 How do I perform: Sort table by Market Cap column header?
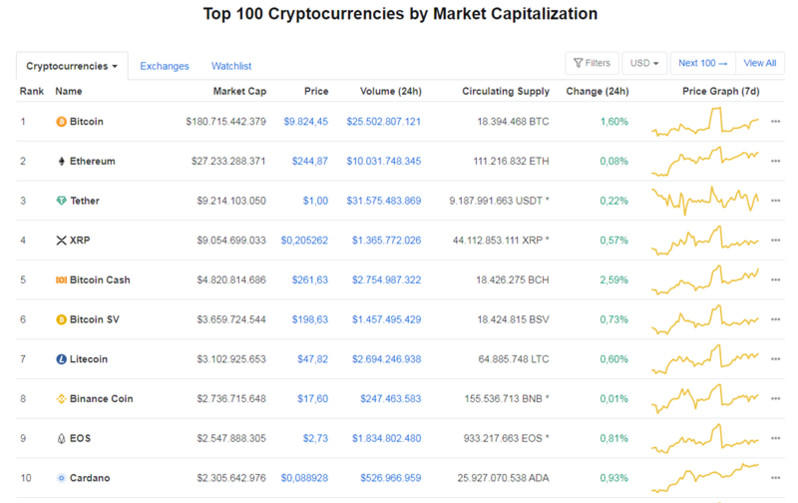[x=239, y=91]
